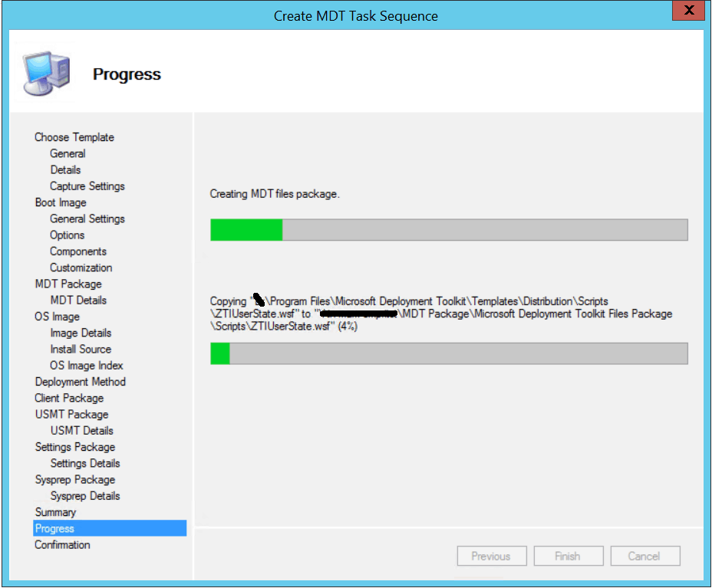
Task: Click the Finish button
Action: (x=569, y=556)
